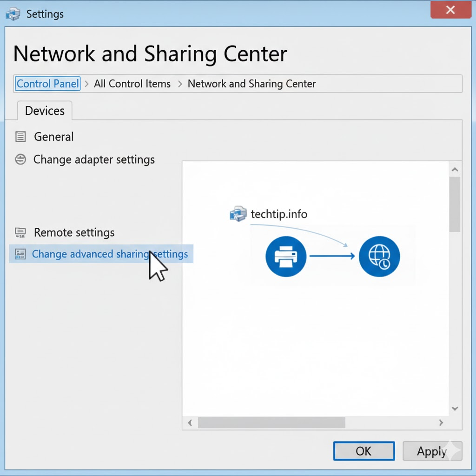Click the horizontal scrollbar right arrow
The width and height of the screenshot is (476, 476).
(x=441, y=423)
